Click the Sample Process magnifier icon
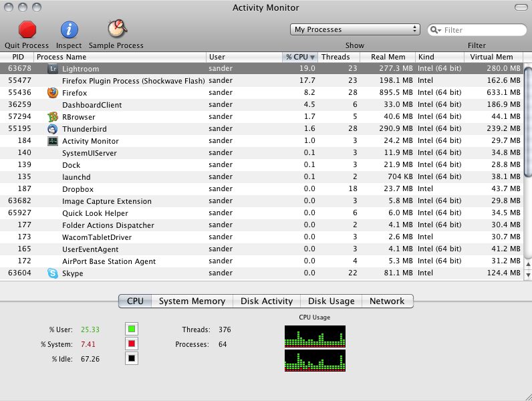This screenshot has height=401, width=532. pyautogui.click(x=118, y=29)
